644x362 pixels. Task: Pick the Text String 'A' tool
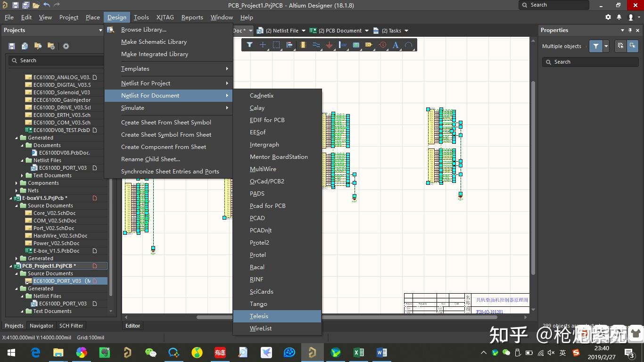pos(396,45)
